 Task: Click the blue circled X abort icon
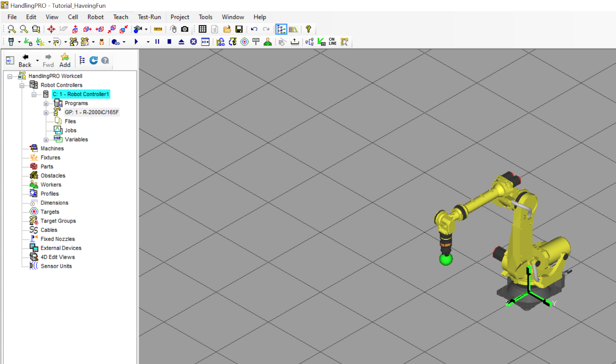(194, 42)
